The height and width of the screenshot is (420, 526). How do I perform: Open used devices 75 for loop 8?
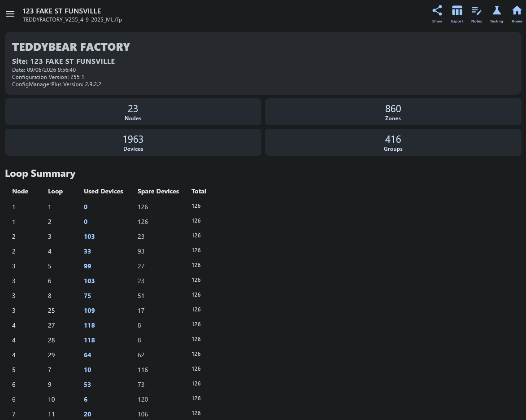click(87, 296)
